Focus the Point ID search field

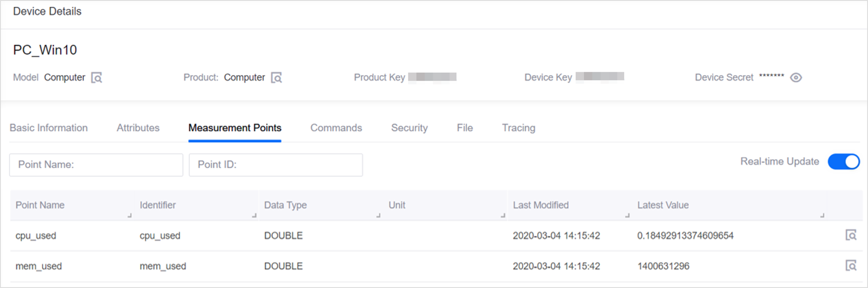[276, 165]
